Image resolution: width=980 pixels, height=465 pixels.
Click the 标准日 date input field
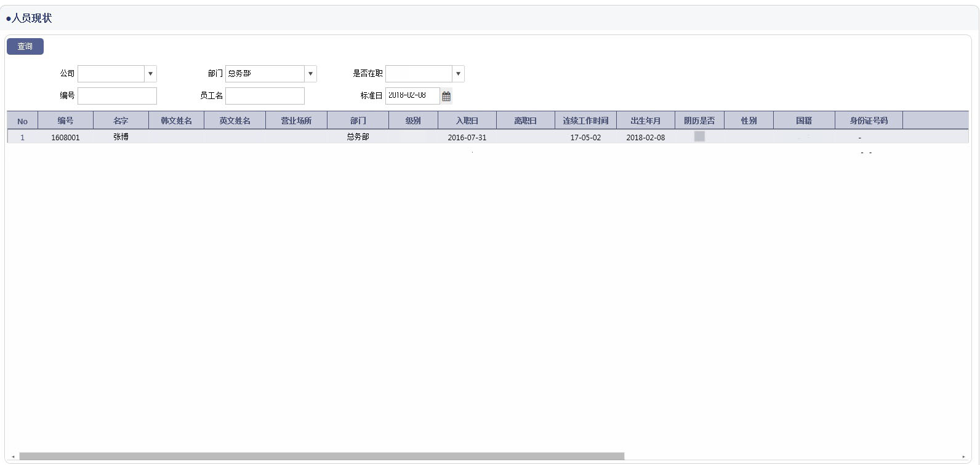pyautogui.click(x=412, y=96)
